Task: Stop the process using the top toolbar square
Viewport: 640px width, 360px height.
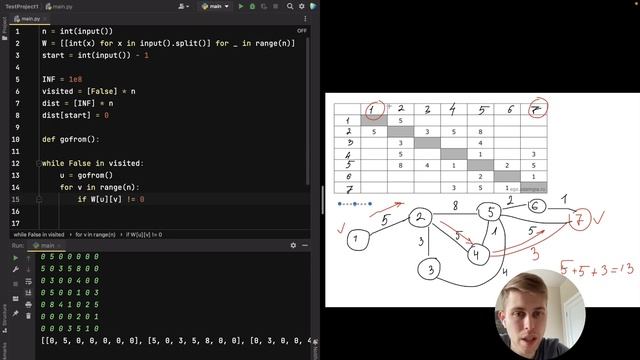Action: (x=276, y=7)
